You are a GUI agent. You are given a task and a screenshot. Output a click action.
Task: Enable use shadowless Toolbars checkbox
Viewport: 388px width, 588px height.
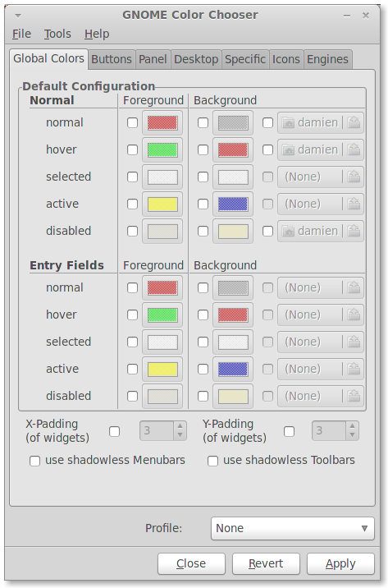(x=212, y=461)
